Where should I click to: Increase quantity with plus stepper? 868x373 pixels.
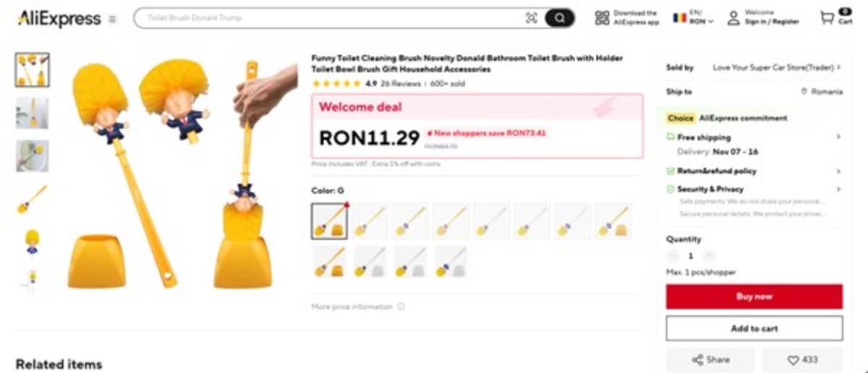pos(709,256)
